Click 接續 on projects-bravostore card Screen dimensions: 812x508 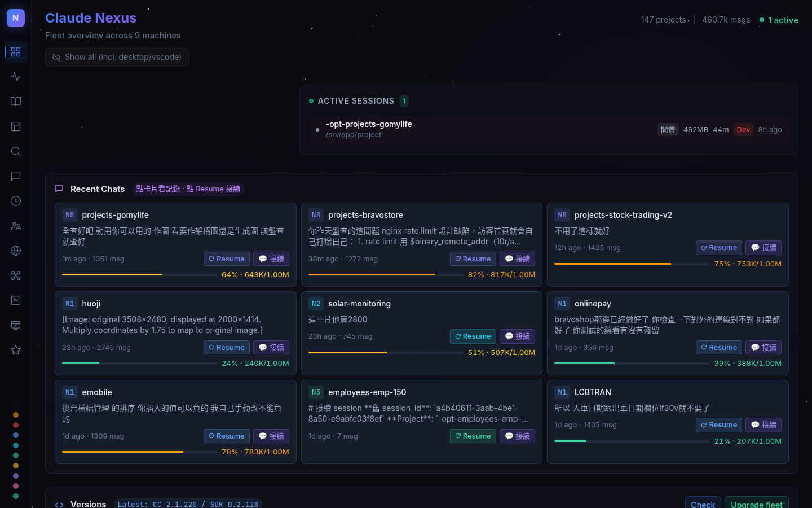tap(518, 259)
